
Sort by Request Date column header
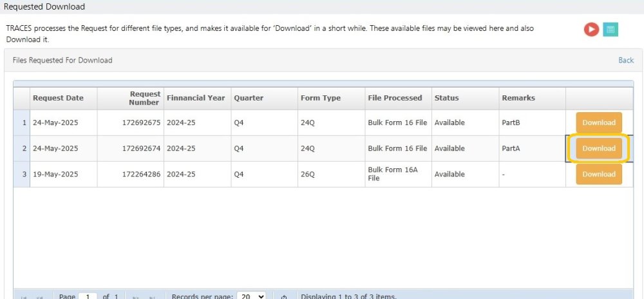coord(58,98)
